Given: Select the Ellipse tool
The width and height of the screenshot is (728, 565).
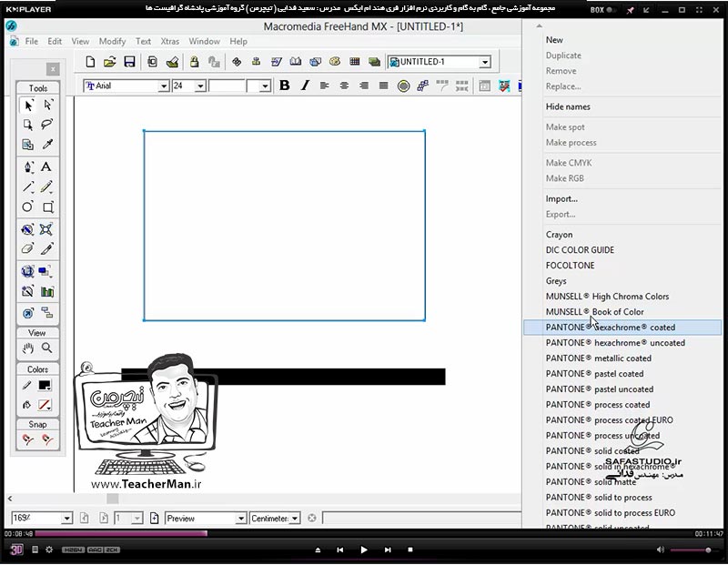Looking at the screenshot, I should coord(28,207).
